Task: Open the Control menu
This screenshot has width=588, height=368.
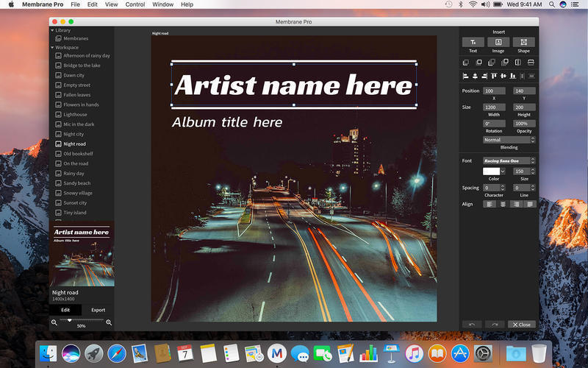Action: click(135, 4)
